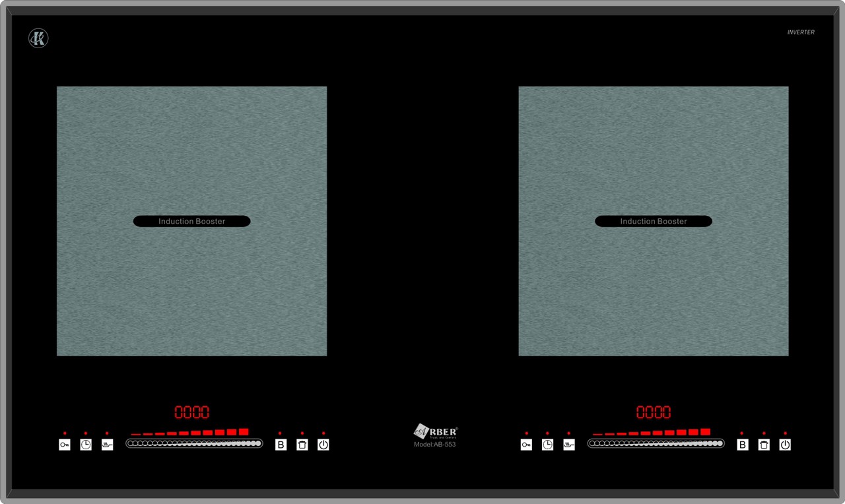The image size is (845, 504).
Task: Tap the right power level slider bar
Action: click(x=656, y=443)
